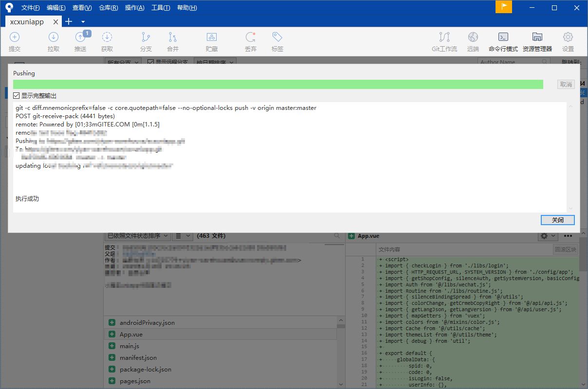This screenshot has width=588, height=389.
Task: Open the 贮藏 (Stash) tool
Action: point(212,41)
